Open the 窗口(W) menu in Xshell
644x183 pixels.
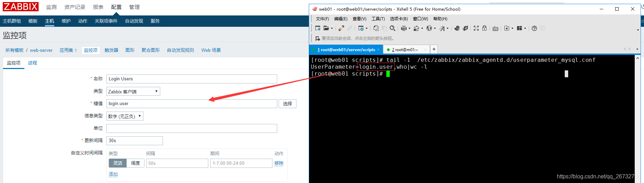420,19
